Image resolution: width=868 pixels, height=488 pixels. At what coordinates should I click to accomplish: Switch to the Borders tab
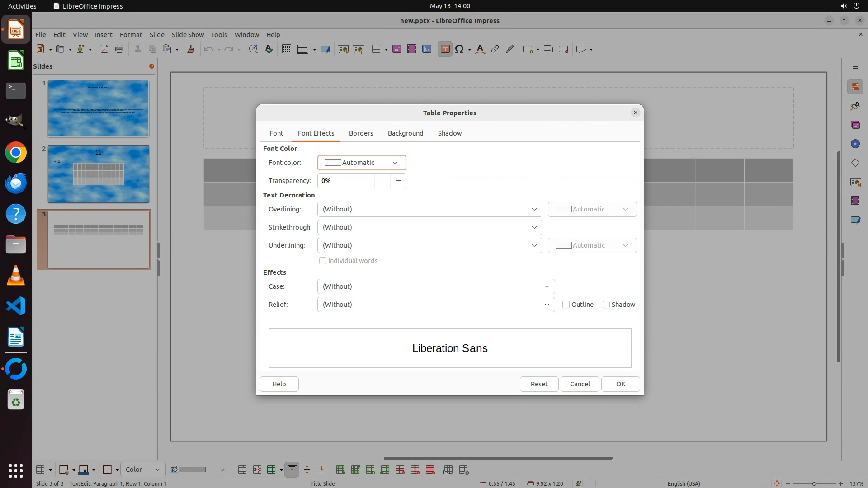361,133
